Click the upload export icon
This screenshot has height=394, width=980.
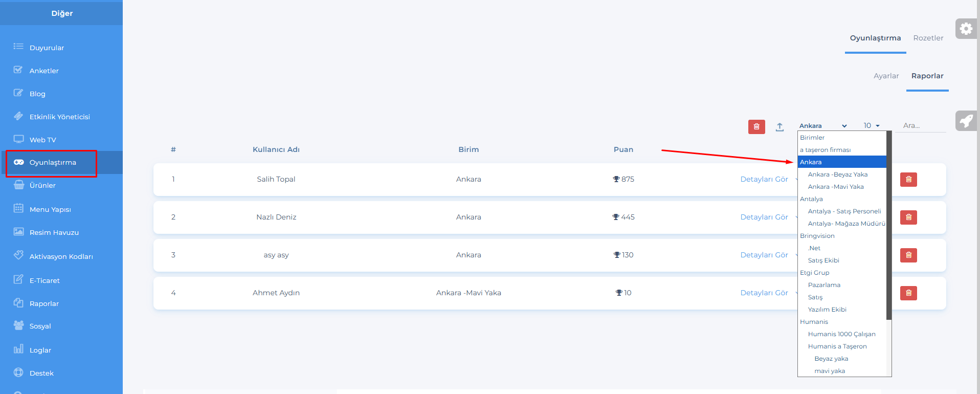779,127
